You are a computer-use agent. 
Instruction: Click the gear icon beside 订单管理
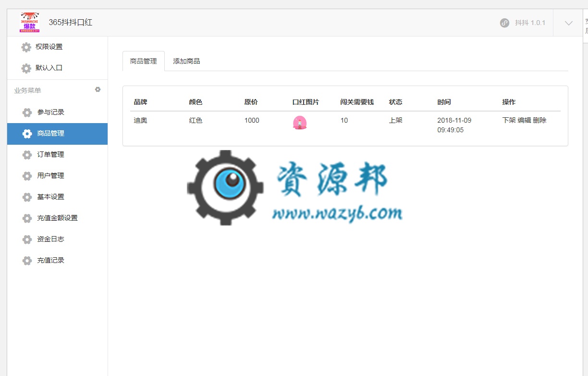[x=27, y=155]
